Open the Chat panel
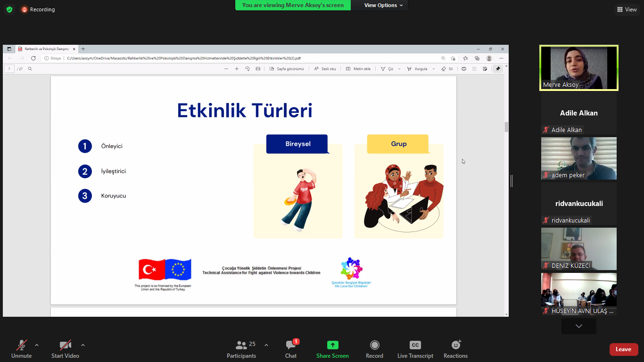The width and height of the screenshot is (644, 362). (x=291, y=346)
